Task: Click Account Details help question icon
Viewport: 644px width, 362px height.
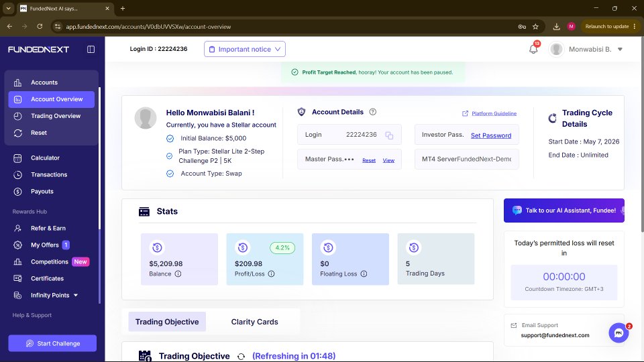Action: [372, 112]
